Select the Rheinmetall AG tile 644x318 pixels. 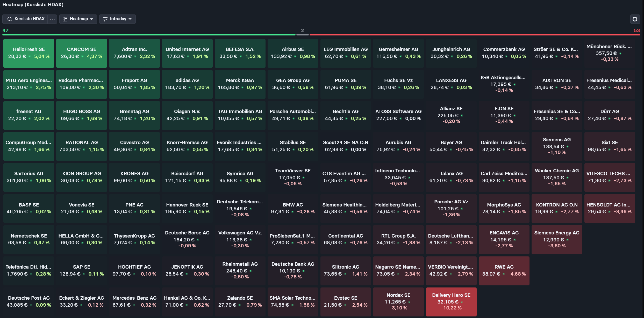pyautogui.click(x=240, y=271)
